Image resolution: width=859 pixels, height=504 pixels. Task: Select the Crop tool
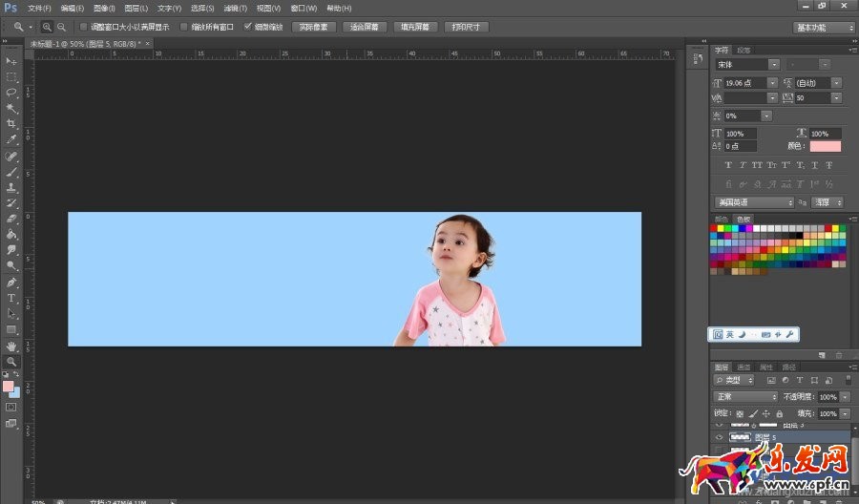[11, 124]
